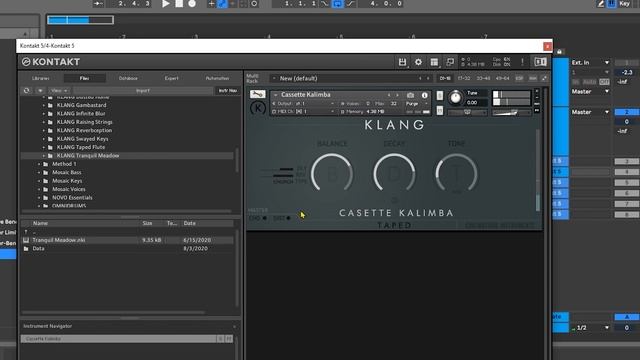Click the Tune knob on the instrument header
This screenshot has width=640, height=360.
(455, 98)
